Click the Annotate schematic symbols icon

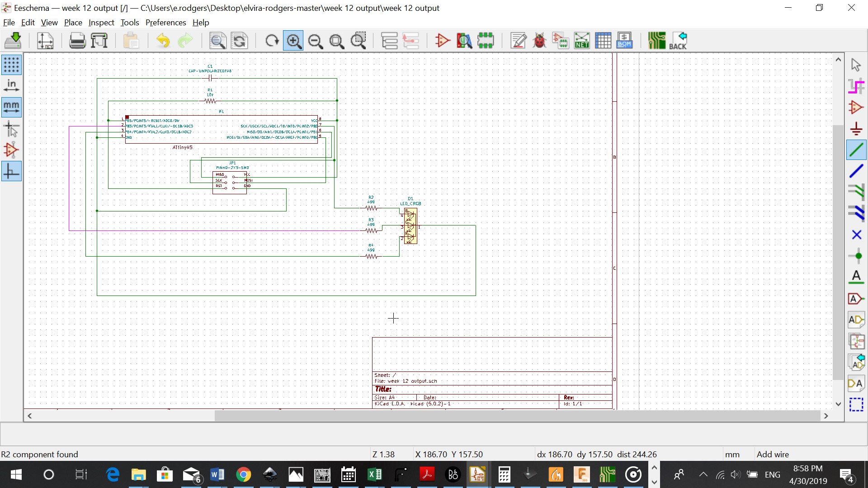click(x=518, y=41)
